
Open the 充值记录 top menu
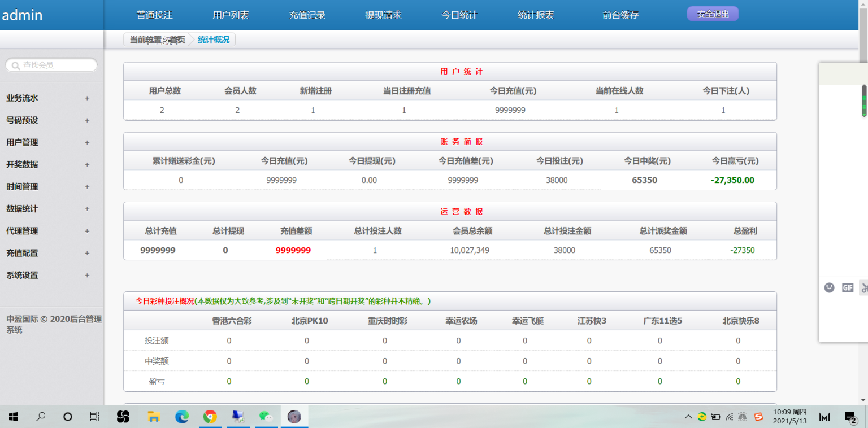(307, 15)
